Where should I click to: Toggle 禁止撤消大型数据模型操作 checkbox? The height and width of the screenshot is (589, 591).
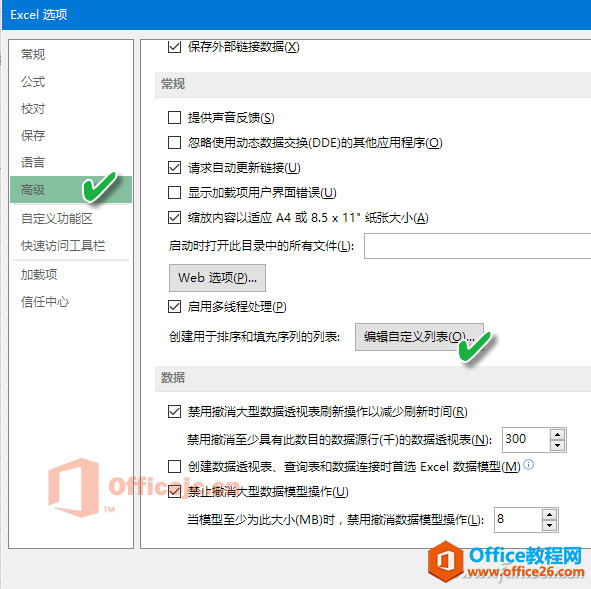tap(174, 491)
